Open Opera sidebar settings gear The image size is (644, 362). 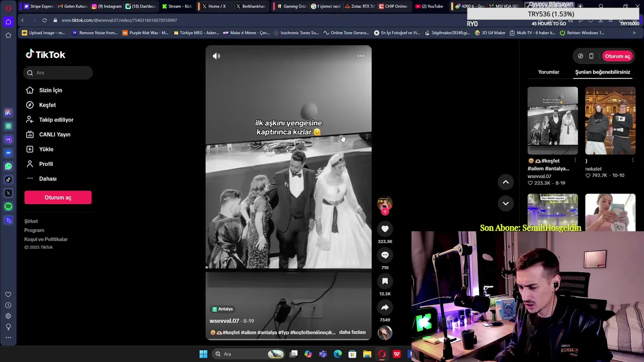click(8, 316)
